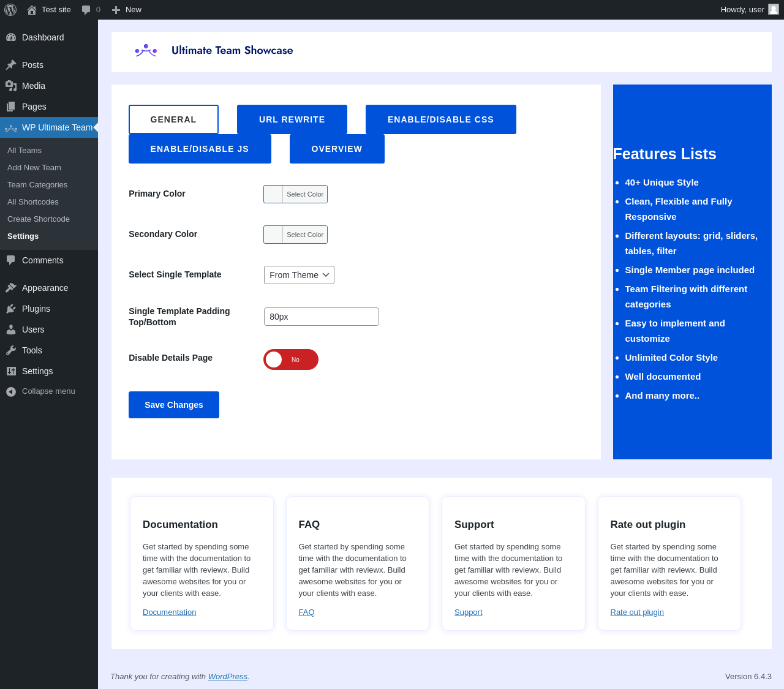
Task: Focus the Single Template Padding input field
Action: tap(322, 317)
